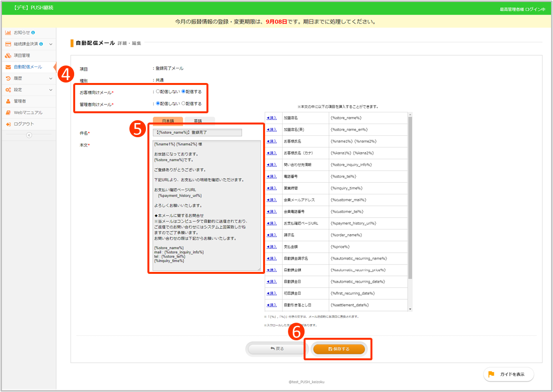This screenshot has height=392, width=553.
Task: Switch to the 日本語 tab
Action: 167,121
